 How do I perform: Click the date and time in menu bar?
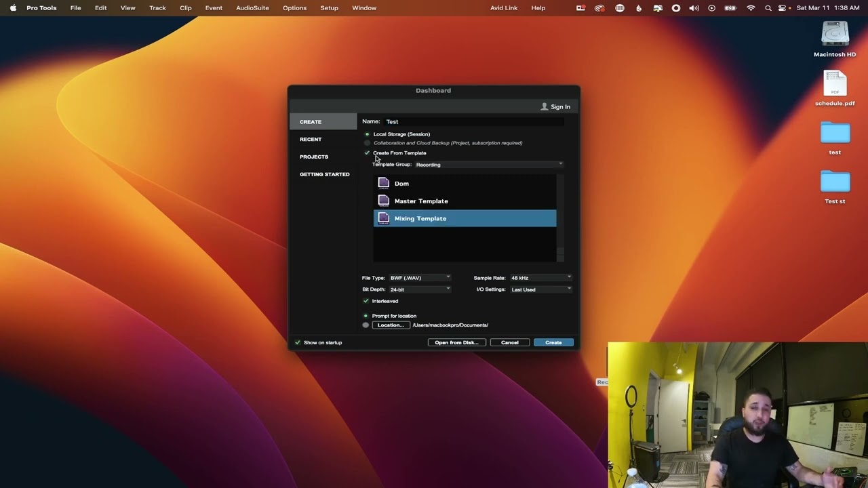(828, 8)
